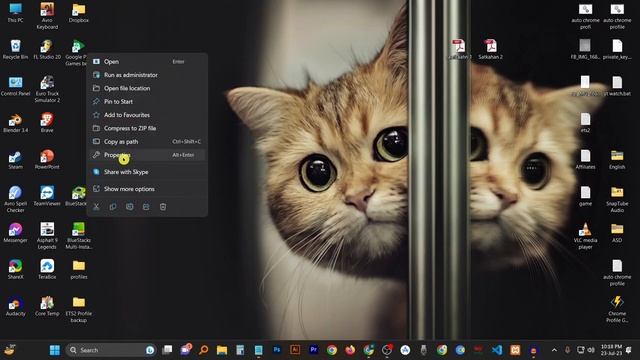Open Properties from the context menu
Image resolution: width=640 pixels, height=360 pixels.
(x=147, y=155)
